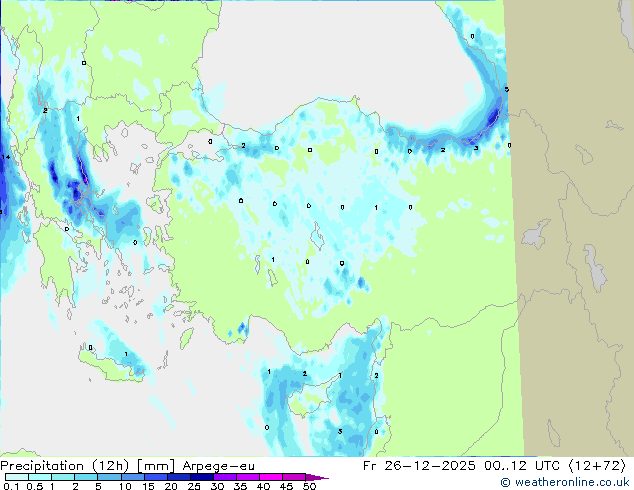Image resolution: width=634 pixels, height=490 pixels.
Task: Click the "Precipitation (12h) [mm] Arpege-eu" title
Action: [127, 466]
